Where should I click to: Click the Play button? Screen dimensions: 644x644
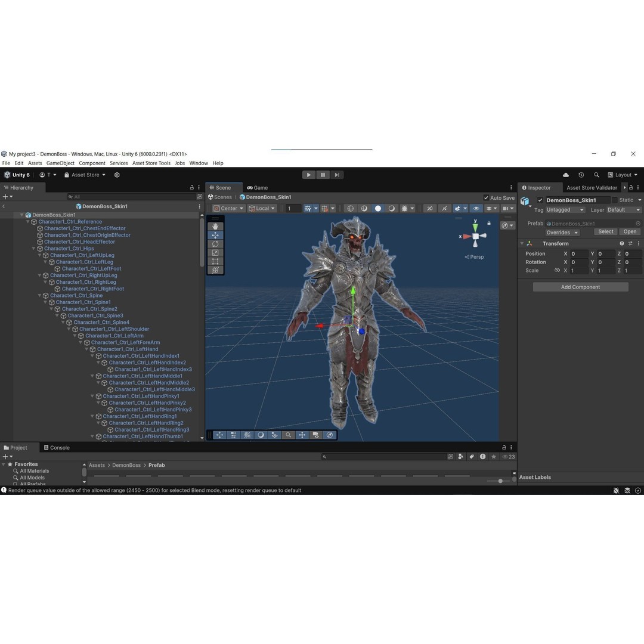click(x=309, y=175)
